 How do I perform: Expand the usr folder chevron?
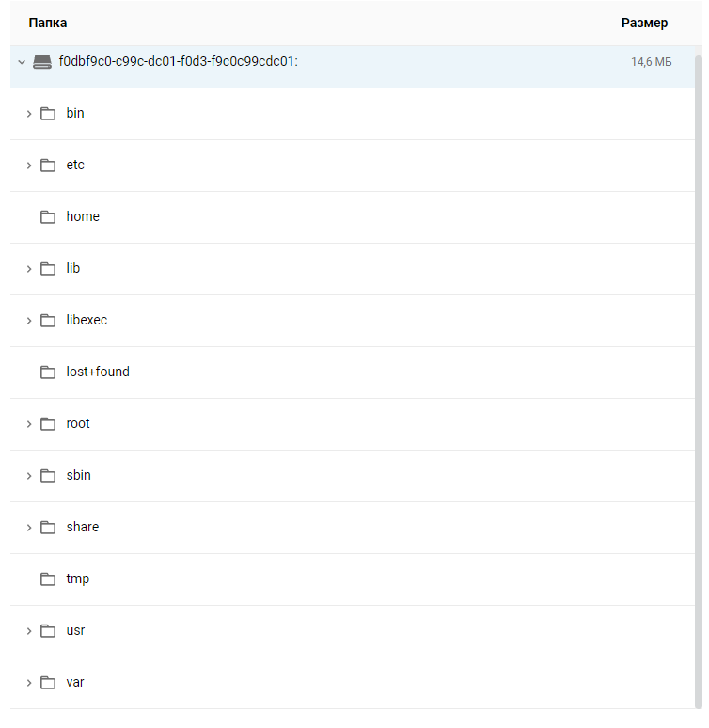[x=29, y=631]
